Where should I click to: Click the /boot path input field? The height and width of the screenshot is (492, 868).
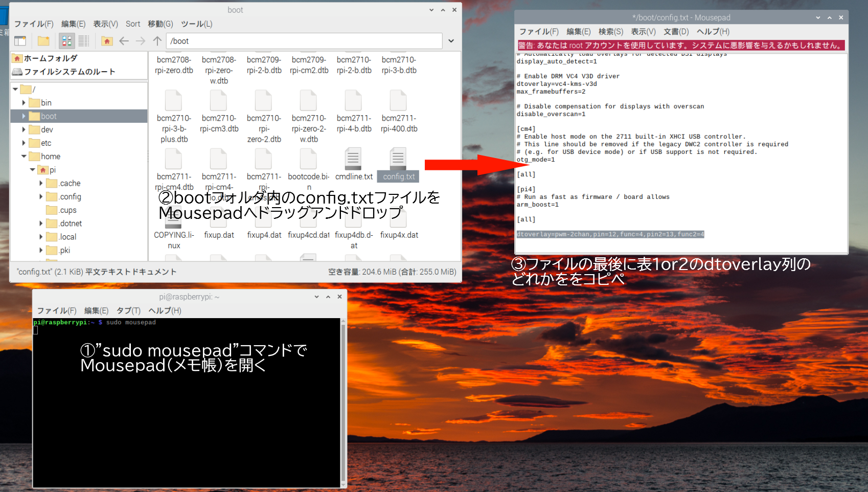pos(304,41)
